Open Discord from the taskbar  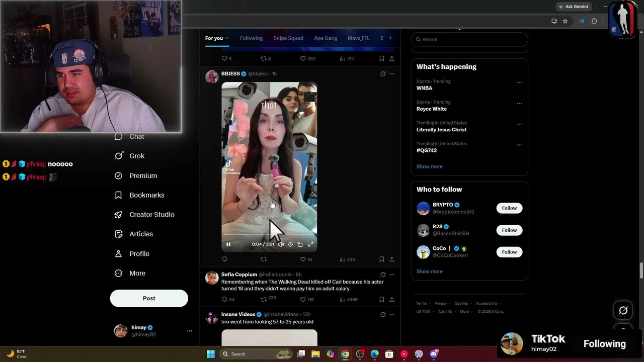[434, 354]
